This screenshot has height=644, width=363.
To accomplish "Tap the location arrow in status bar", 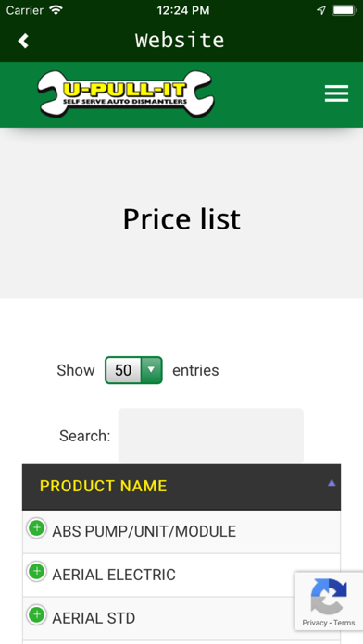I will (x=321, y=10).
